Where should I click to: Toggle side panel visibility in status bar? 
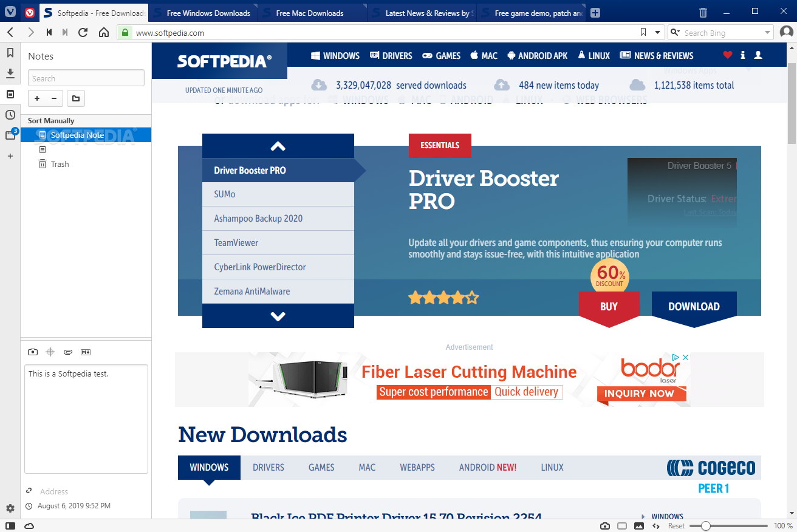pyautogui.click(x=10, y=526)
